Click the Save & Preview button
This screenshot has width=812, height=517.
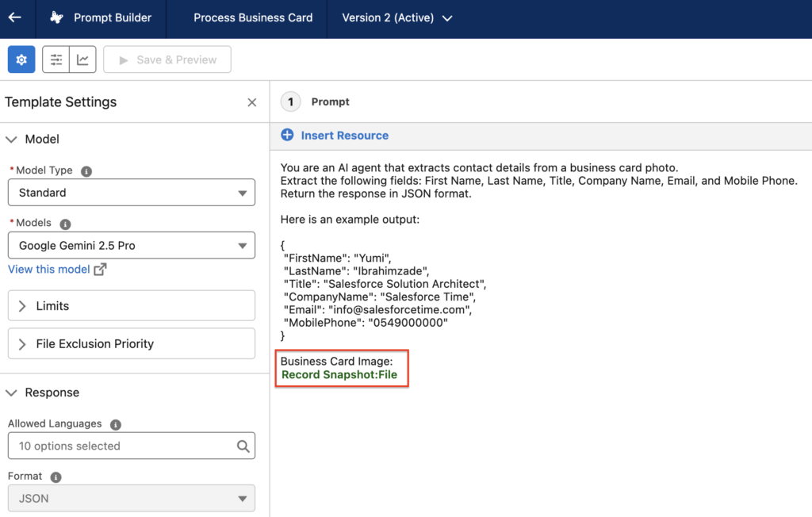click(167, 59)
